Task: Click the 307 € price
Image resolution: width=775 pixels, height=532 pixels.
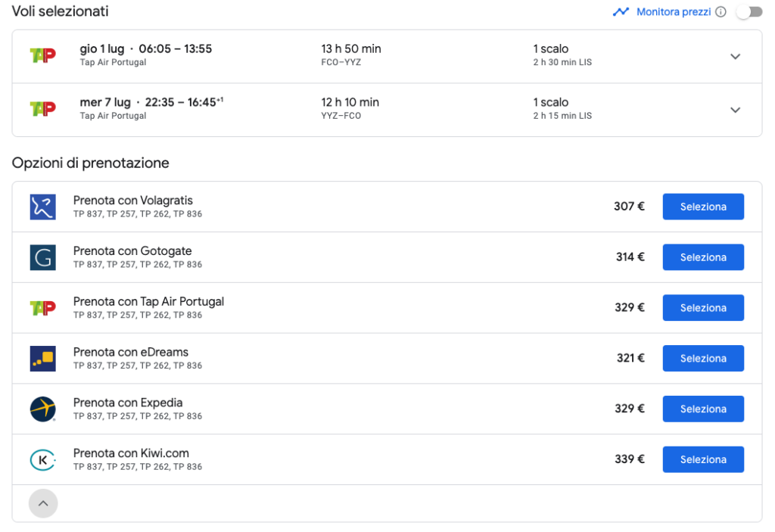Action: [629, 206]
